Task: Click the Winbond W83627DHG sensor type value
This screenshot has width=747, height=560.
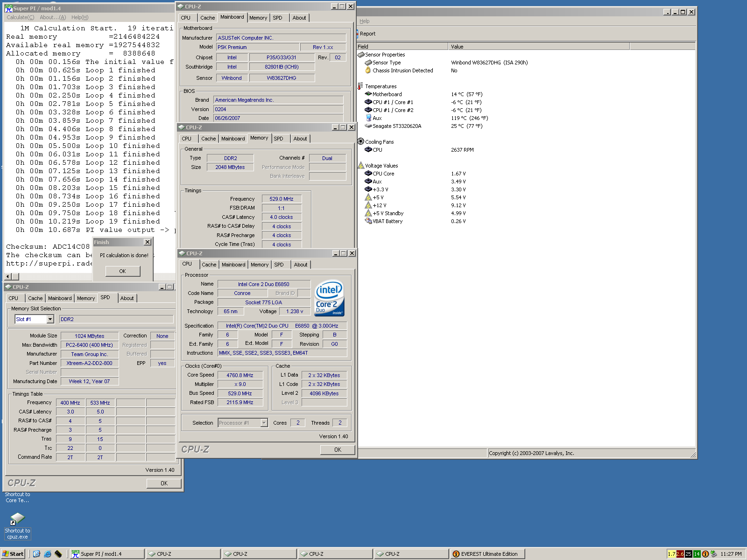Action: (489, 63)
